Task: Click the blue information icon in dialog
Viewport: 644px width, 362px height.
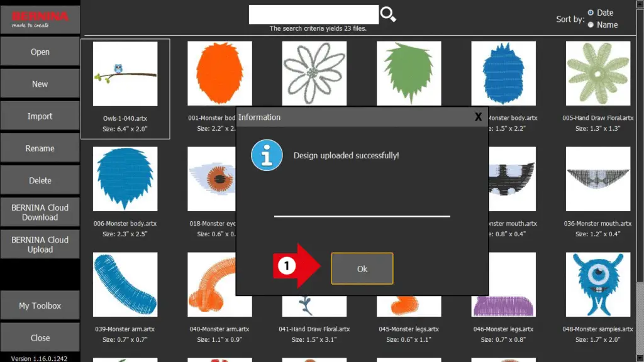Action: pos(266,155)
